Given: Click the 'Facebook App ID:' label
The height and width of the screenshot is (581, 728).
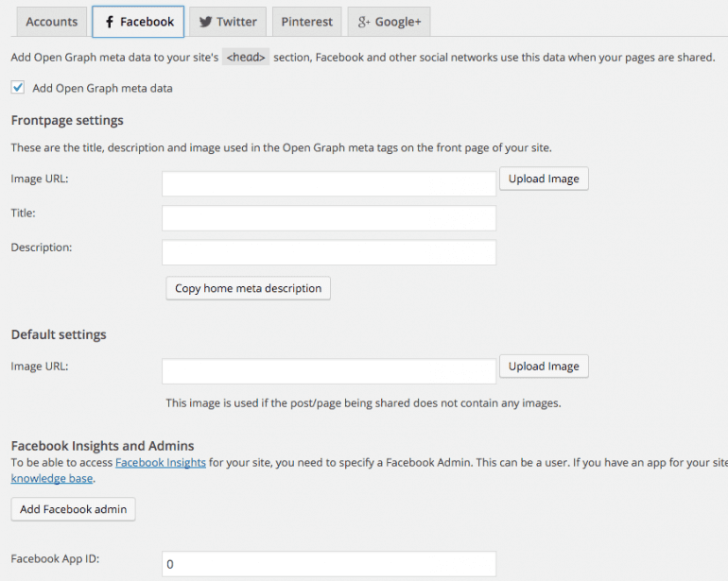Looking at the screenshot, I should 55,558.
